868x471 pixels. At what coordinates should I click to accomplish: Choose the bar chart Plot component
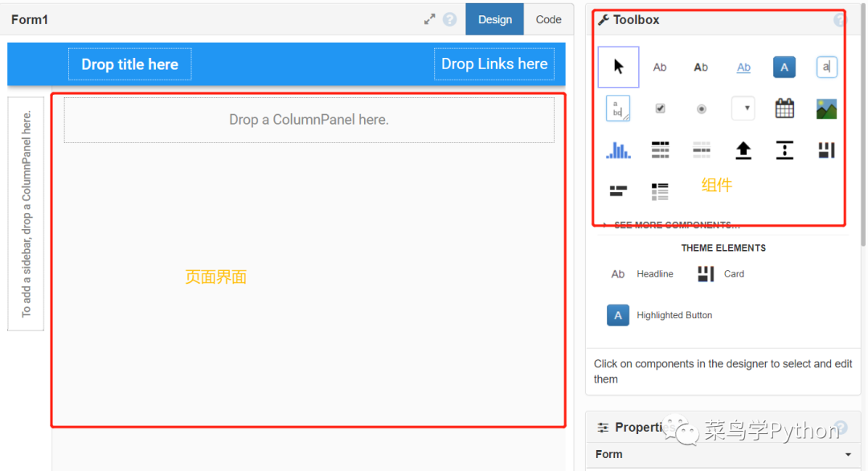coord(618,150)
